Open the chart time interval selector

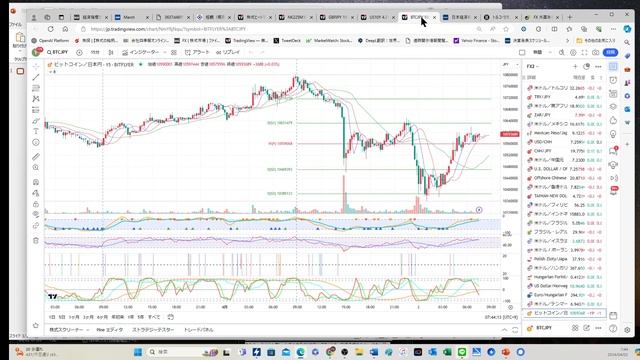point(95,52)
